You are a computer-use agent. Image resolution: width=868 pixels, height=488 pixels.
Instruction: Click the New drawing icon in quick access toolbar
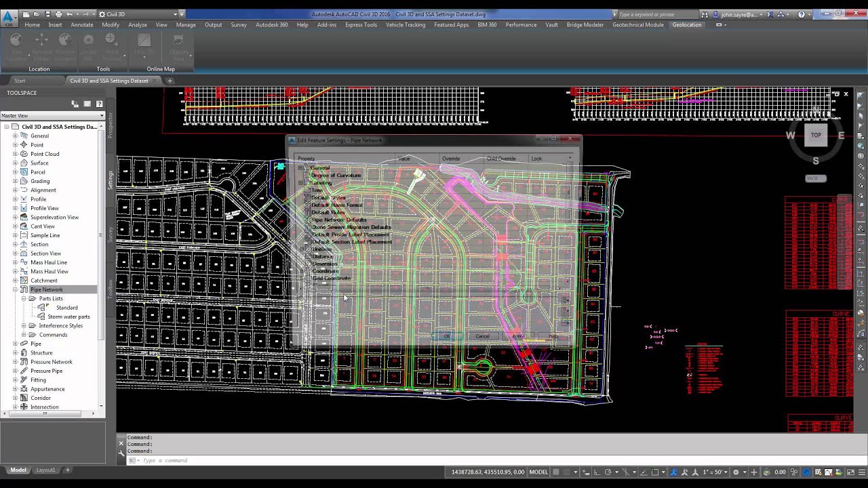click(x=26, y=14)
